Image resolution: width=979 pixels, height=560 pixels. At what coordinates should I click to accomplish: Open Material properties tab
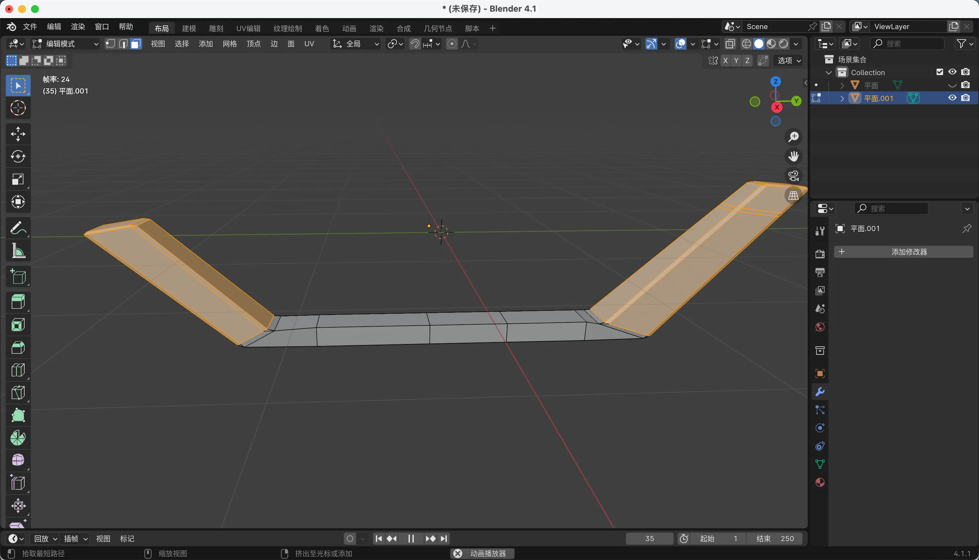(x=820, y=482)
